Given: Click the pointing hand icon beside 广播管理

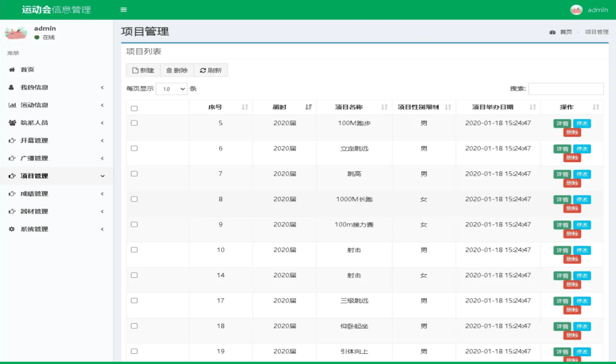Looking at the screenshot, I should 12,158.
